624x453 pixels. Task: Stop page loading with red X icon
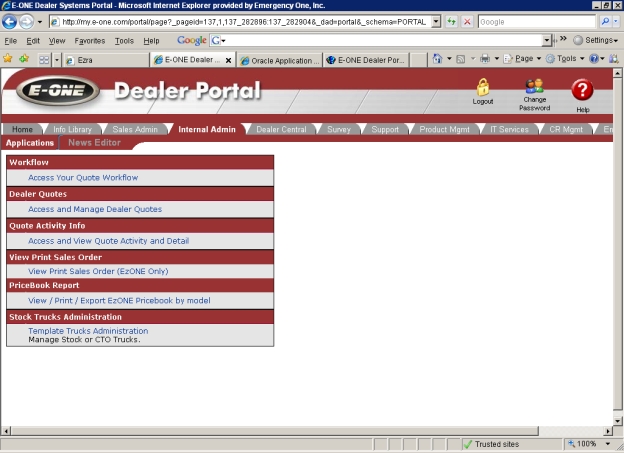point(467,21)
